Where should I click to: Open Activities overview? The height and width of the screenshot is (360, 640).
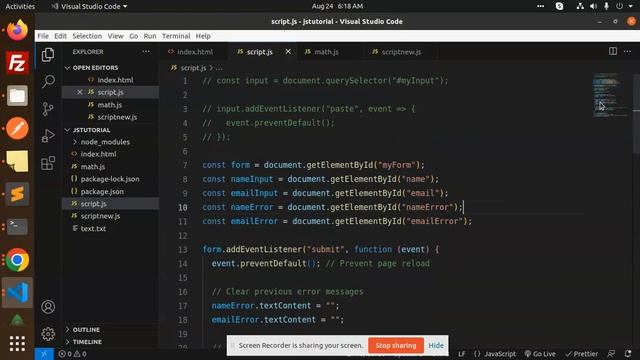click(x=20, y=7)
